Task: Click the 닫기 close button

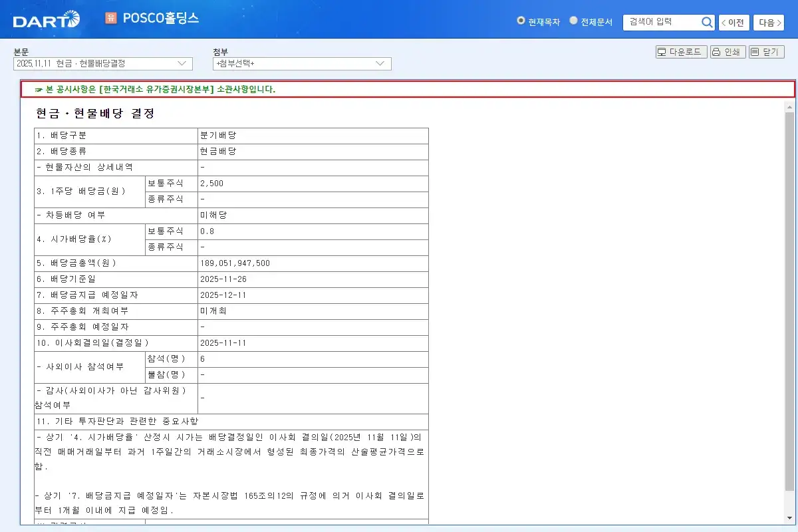Action: coord(767,52)
